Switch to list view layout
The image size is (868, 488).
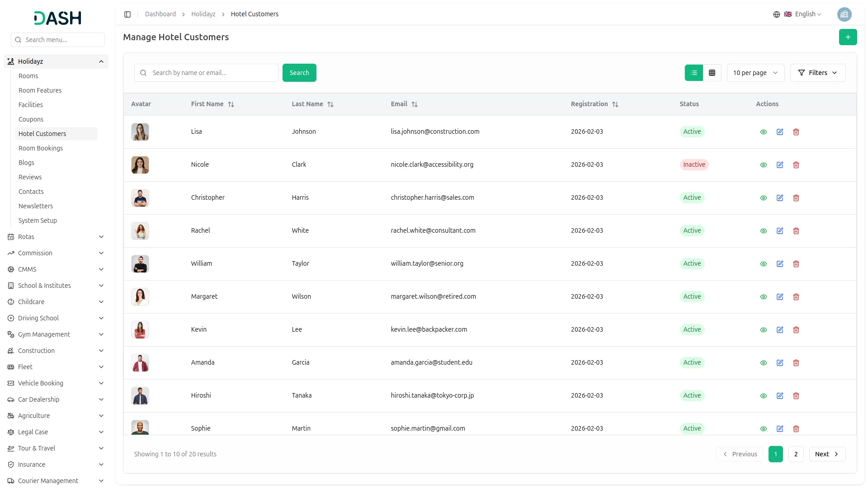694,73
